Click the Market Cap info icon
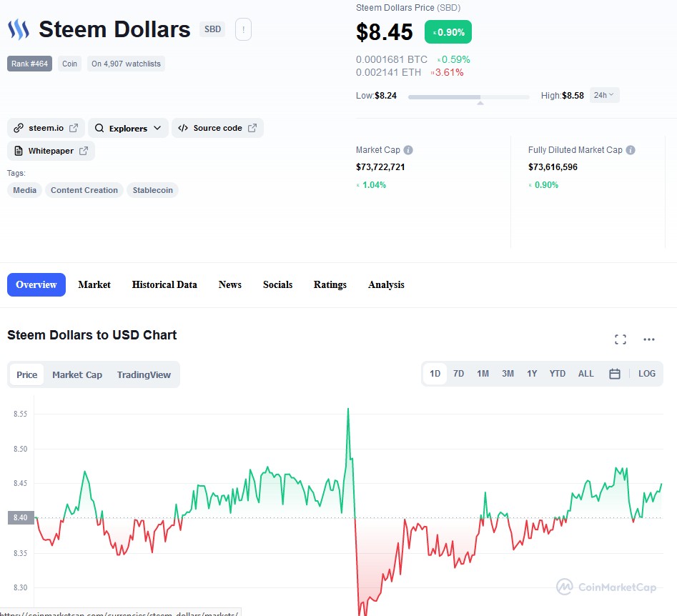The height and width of the screenshot is (616, 677). [408, 150]
